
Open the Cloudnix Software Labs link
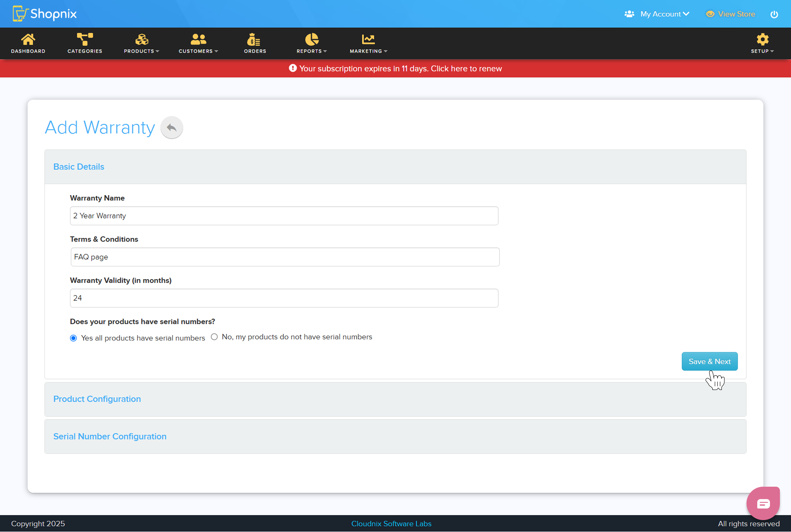pos(391,524)
